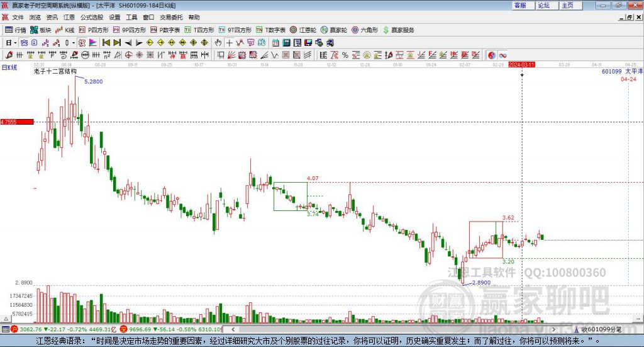This screenshot has height=347, width=644.
Task: Click the black left arrow icon
Action: (x=128, y=43)
